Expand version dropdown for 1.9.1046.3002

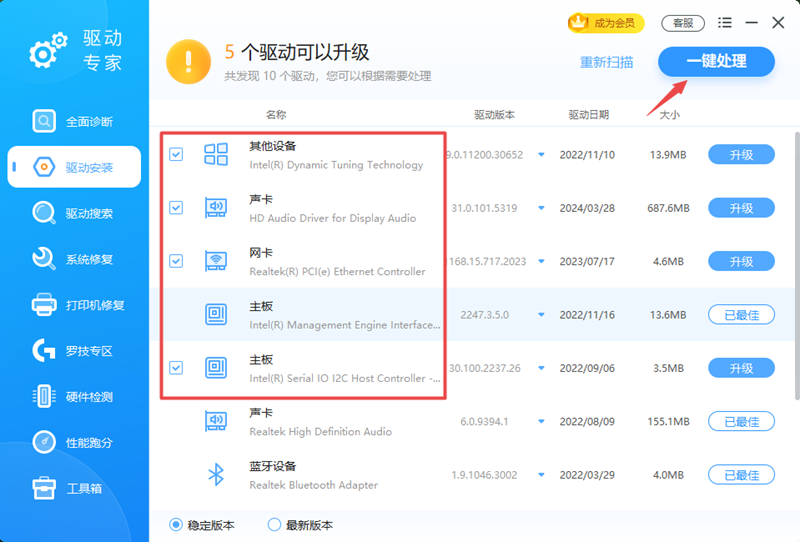(541, 475)
